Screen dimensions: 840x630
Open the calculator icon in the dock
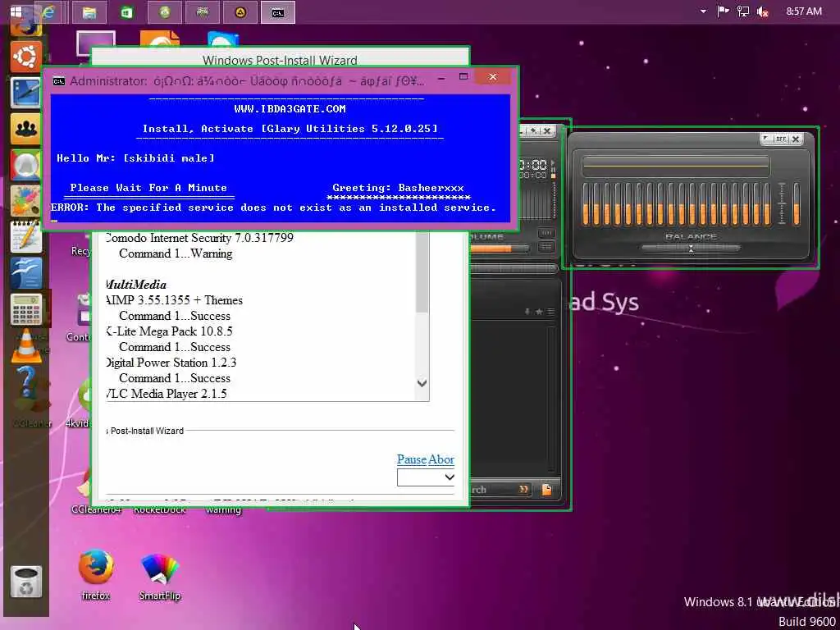coord(25,309)
